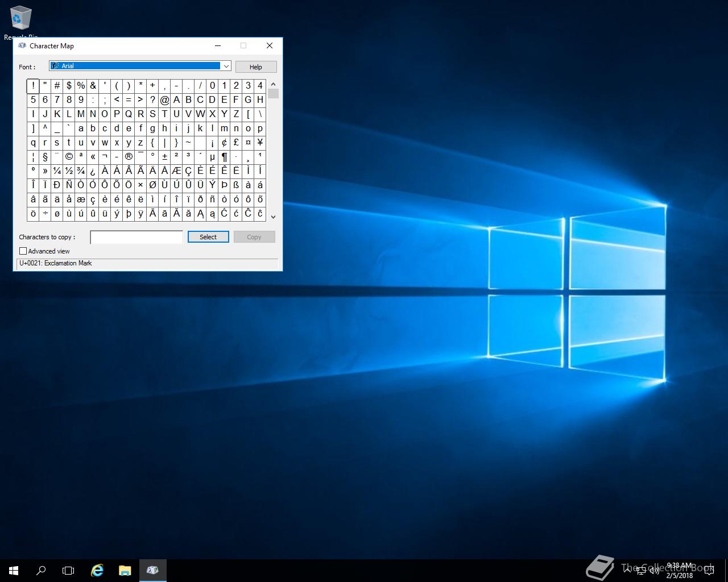Select the copyright © character cell
Screen dimensions: 728x582
click(69, 157)
